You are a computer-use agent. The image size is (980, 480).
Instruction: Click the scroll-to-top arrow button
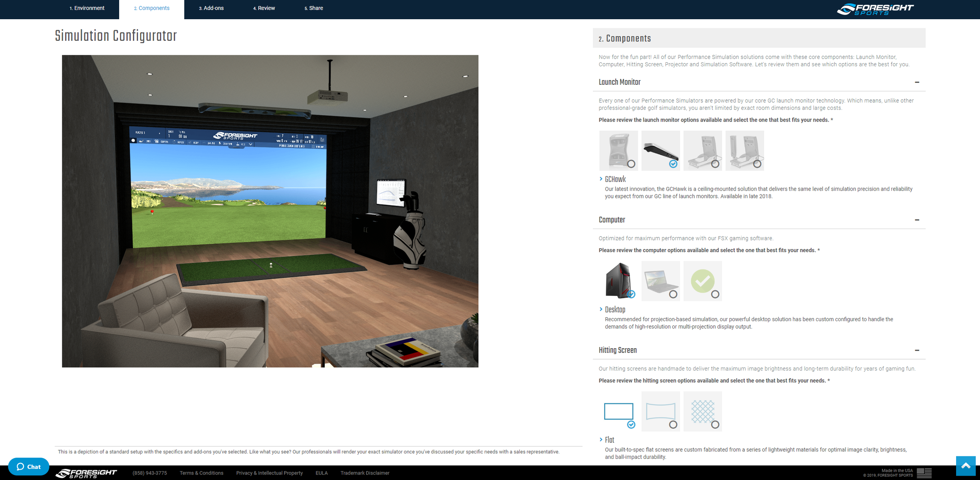coord(965,465)
